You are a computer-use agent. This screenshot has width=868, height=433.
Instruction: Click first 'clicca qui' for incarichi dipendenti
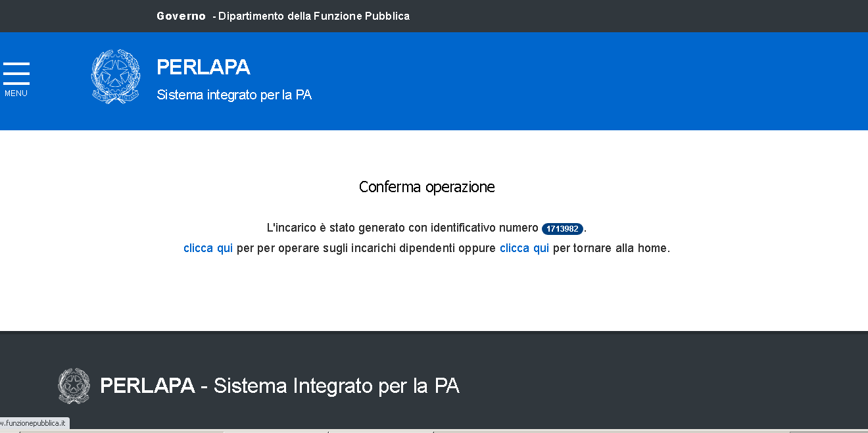tap(208, 248)
